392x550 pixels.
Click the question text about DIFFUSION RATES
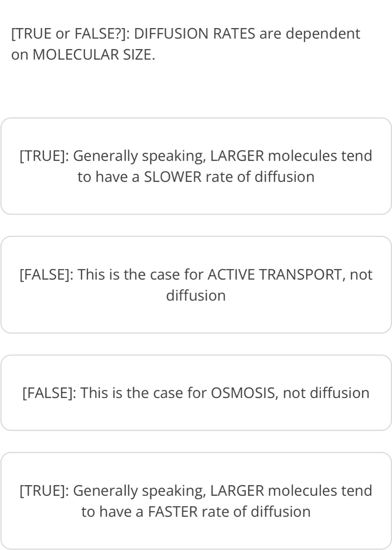coord(186,34)
